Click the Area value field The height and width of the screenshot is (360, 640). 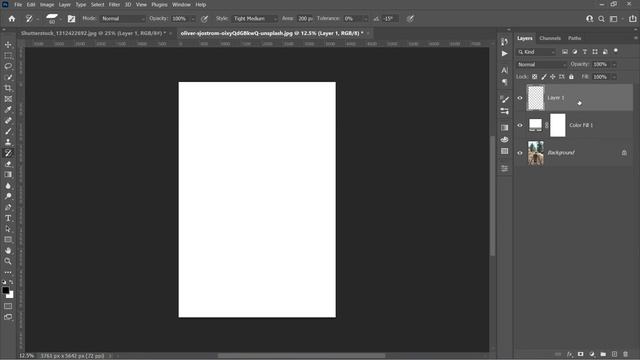point(304,19)
